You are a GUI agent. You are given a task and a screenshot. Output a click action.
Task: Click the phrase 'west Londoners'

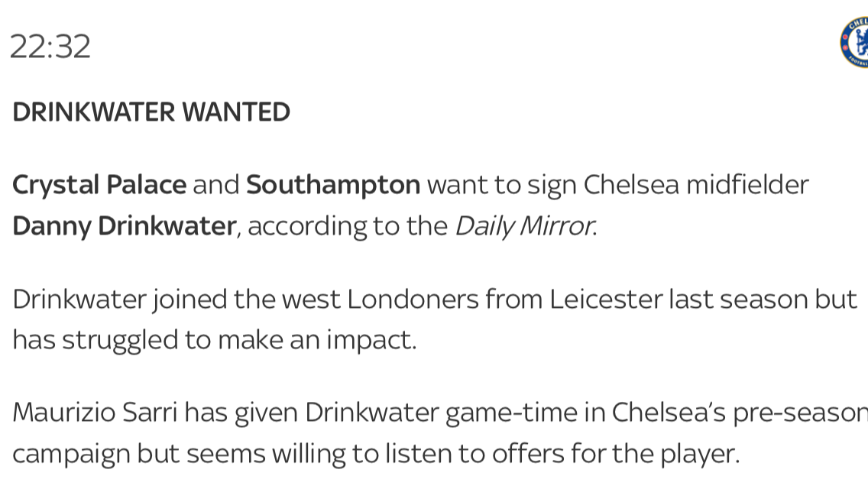coord(381,300)
